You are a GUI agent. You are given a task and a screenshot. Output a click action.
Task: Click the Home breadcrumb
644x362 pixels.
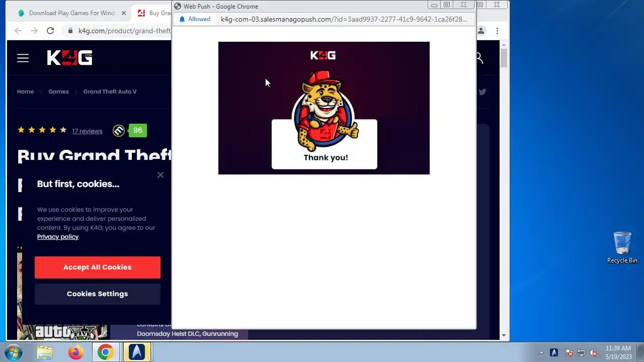(25, 92)
